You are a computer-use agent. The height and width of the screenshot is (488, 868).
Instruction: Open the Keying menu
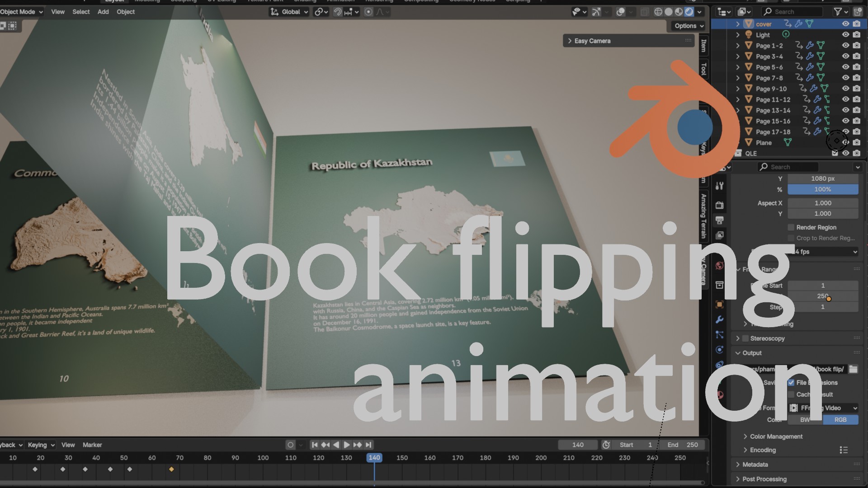tap(41, 445)
